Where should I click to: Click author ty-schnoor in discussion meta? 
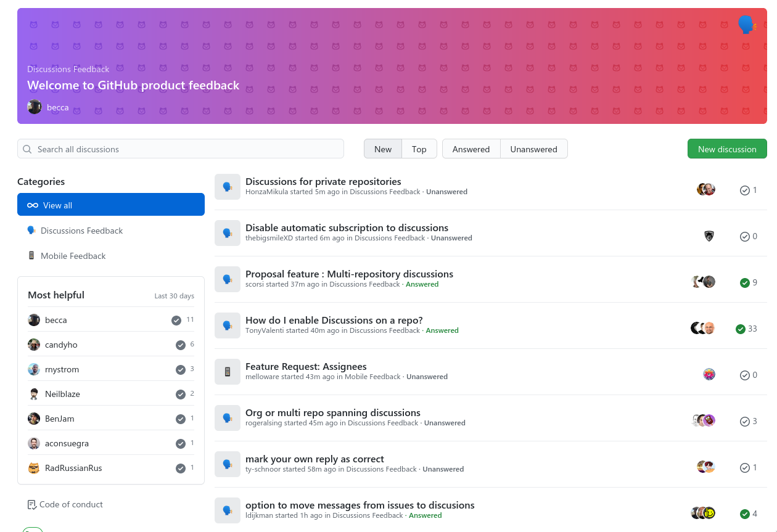click(263, 469)
